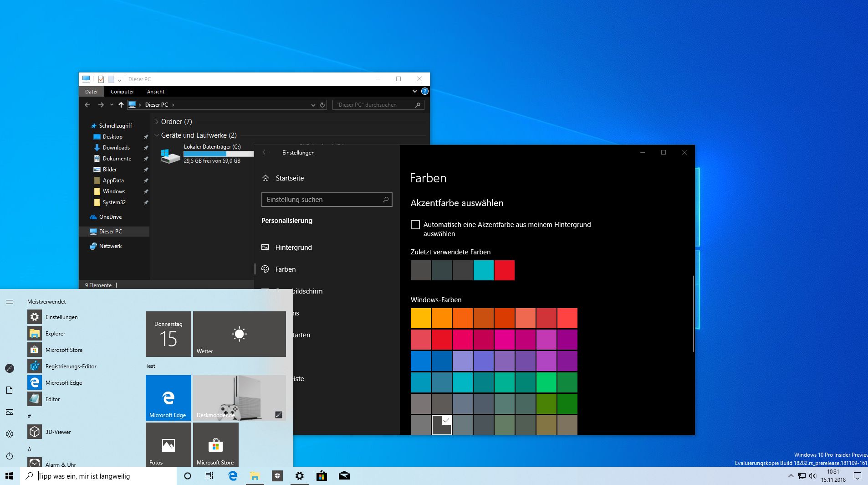The width and height of the screenshot is (868, 485).
Task: Open Explorer recent locations dropdown arrow
Action: click(112, 105)
